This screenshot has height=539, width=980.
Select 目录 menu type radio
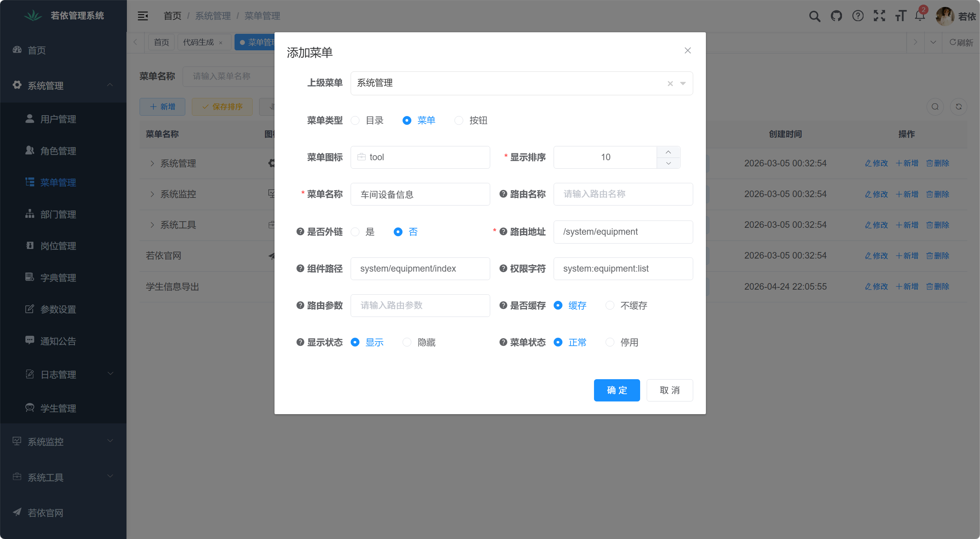point(355,121)
